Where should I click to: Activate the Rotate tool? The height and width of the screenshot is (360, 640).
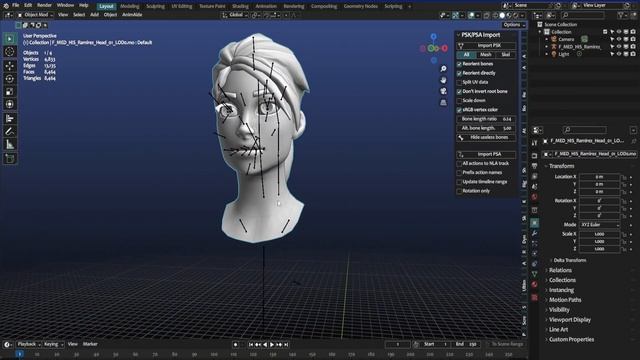coord(10,78)
